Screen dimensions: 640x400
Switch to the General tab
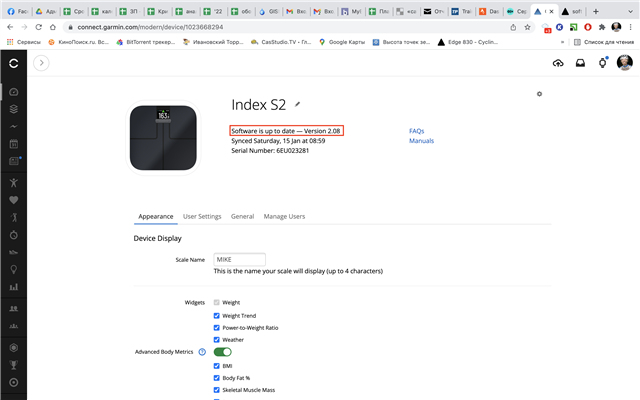[x=242, y=216]
